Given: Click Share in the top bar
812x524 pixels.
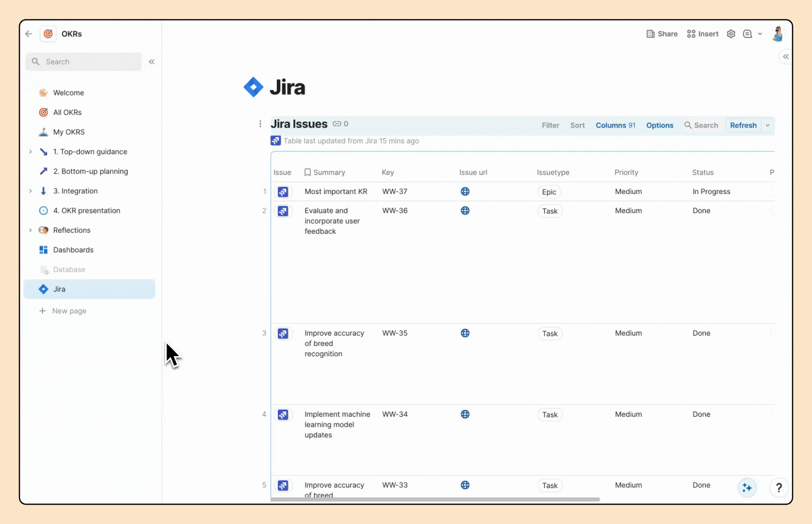Looking at the screenshot, I should click(x=662, y=34).
